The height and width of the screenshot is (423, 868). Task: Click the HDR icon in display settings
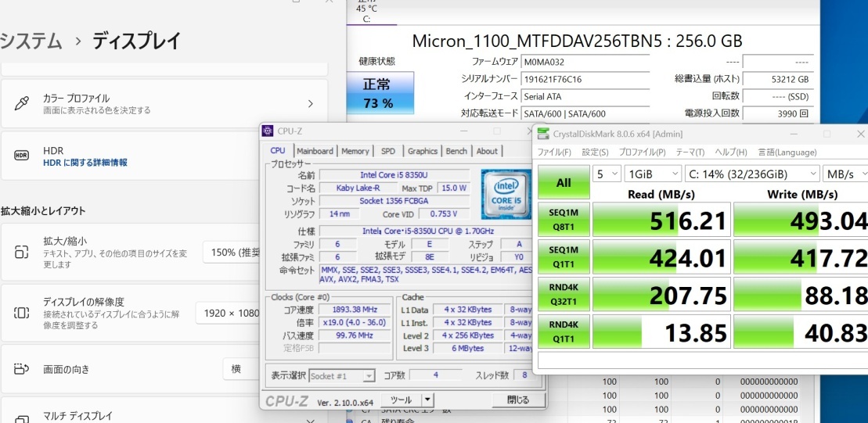[x=22, y=156]
